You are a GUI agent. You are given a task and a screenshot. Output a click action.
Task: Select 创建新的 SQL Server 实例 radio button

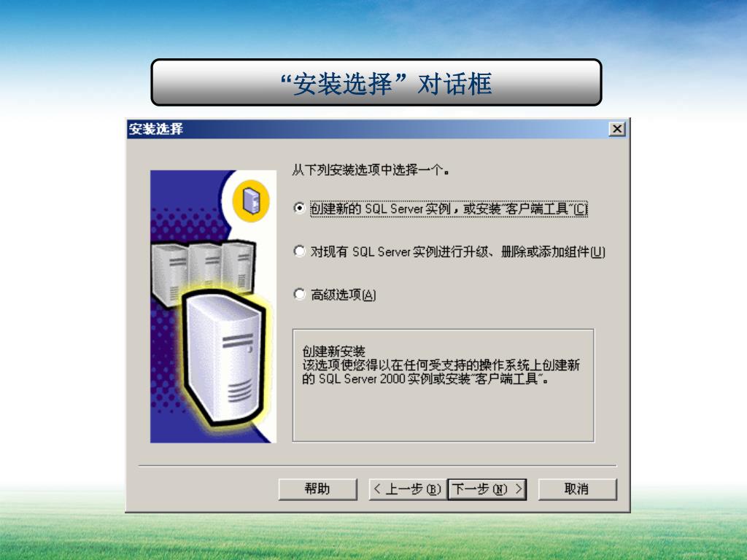299,208
